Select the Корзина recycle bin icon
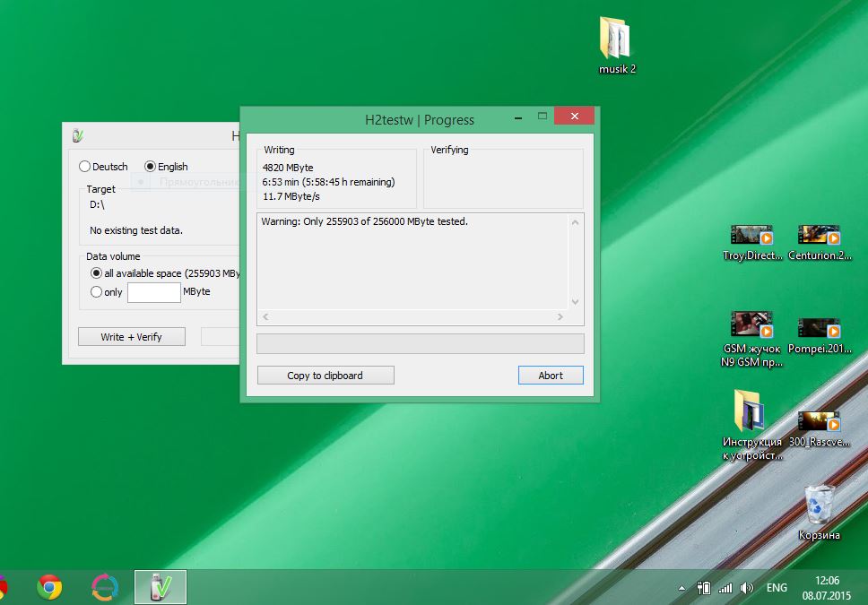Viewport: 868px width, 605px height. click(819, 506)
